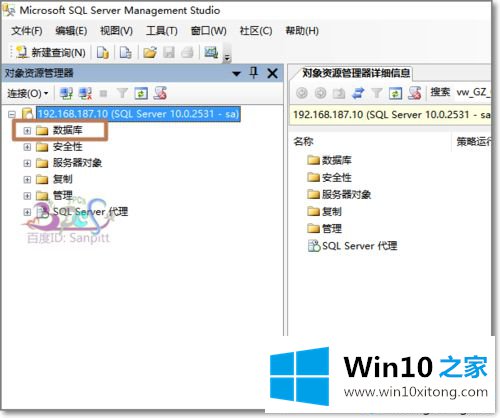Click the Save disk icon
Viewport: 500px width, 418px height.
pyautogui.click(x=169, y=52)
